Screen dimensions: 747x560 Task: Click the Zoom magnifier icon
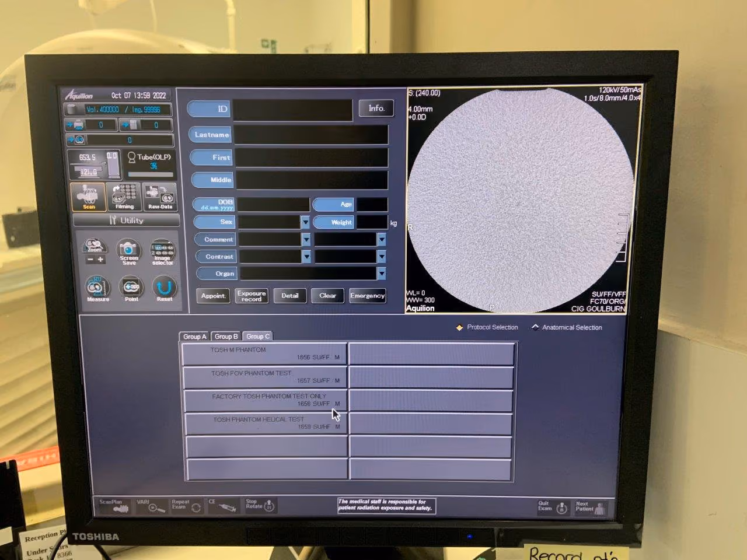(94, 246)
